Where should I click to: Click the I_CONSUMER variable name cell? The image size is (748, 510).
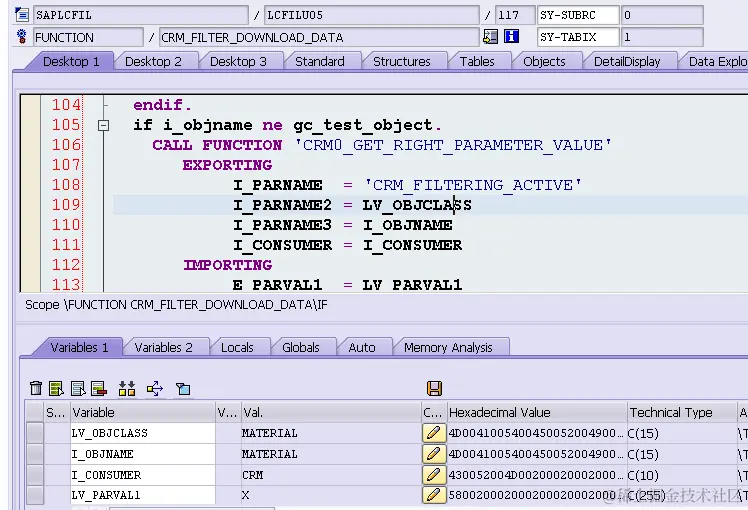(x=143, y=475)
